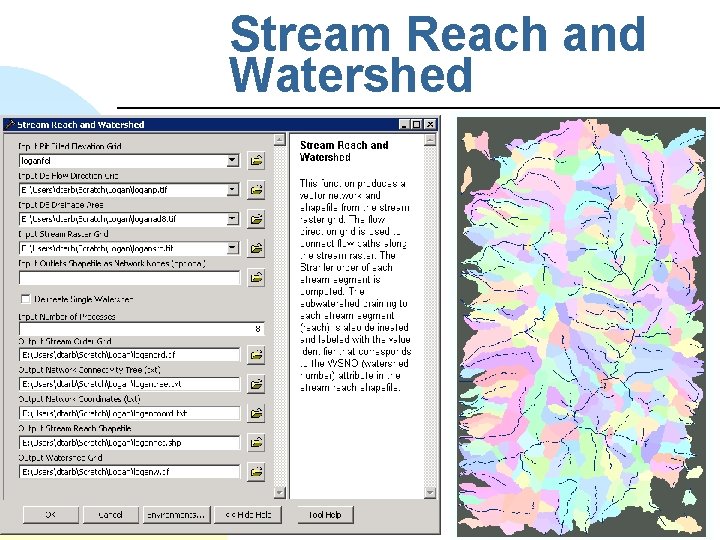Click the Output Network Coordinates path field
The image size is (720, 540).
point(129,413)
